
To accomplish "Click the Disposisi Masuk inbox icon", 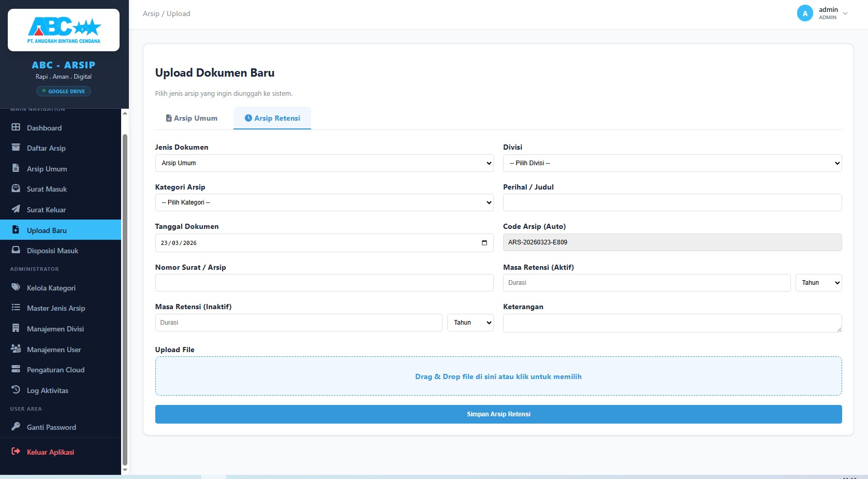I will point(16,250).
